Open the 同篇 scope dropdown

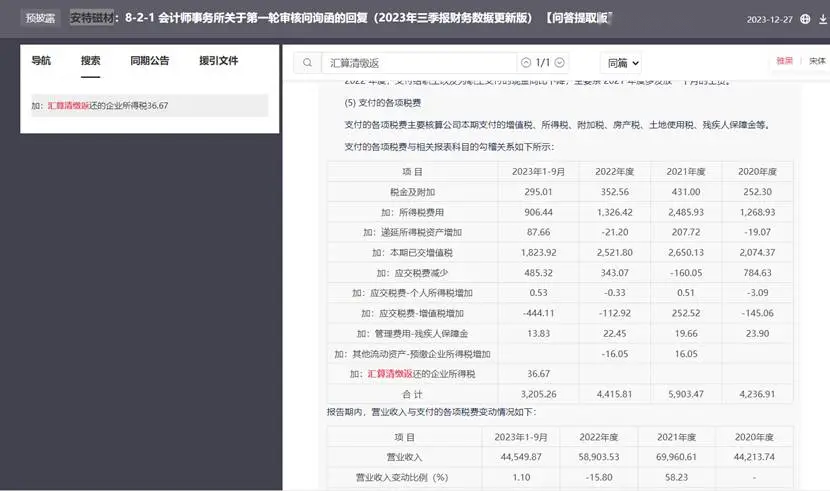[621, 63]
